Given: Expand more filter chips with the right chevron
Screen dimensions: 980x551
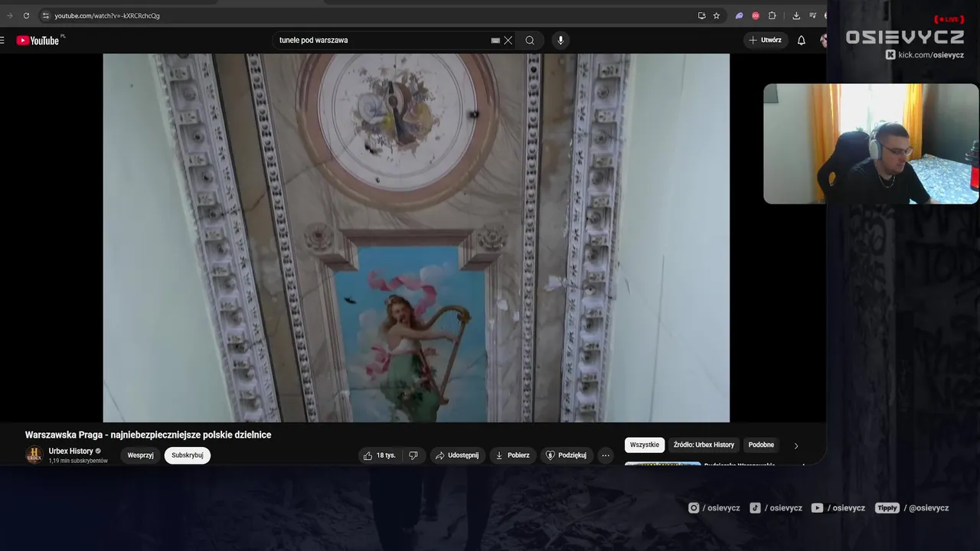Looking at the screenshot, I should point(795,445).
